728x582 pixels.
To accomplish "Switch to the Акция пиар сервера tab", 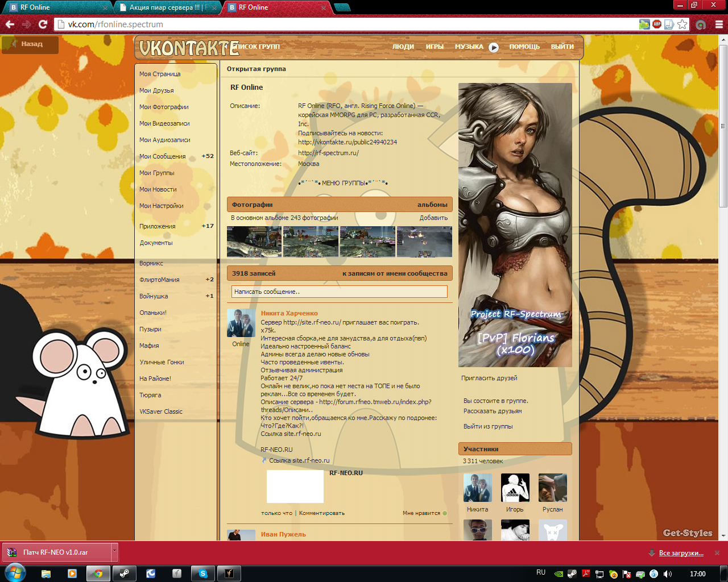I will 167,7.
